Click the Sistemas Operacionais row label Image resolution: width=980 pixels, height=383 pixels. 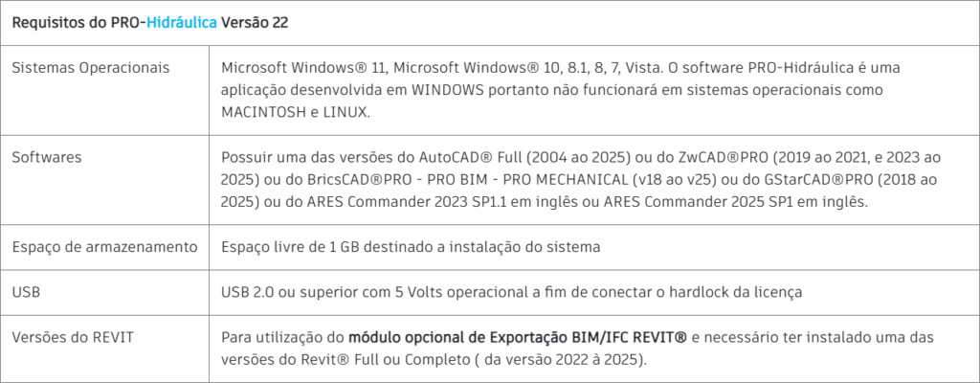pyautogui.click(x=91, y=68)
